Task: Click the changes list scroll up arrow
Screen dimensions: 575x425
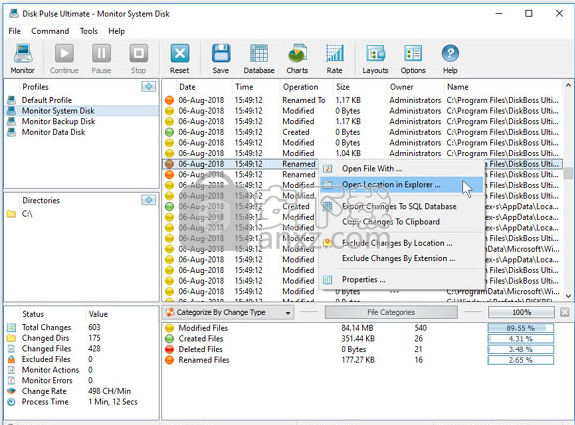Action: [568, 85]
